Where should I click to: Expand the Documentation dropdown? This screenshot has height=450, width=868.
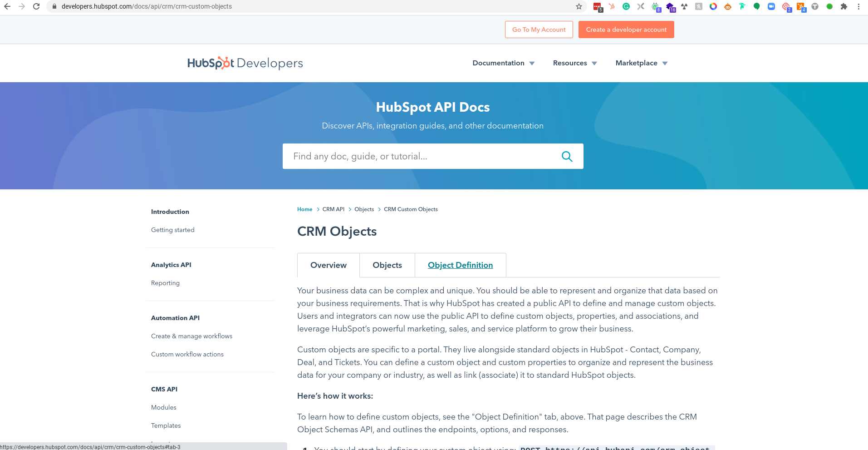503,63
